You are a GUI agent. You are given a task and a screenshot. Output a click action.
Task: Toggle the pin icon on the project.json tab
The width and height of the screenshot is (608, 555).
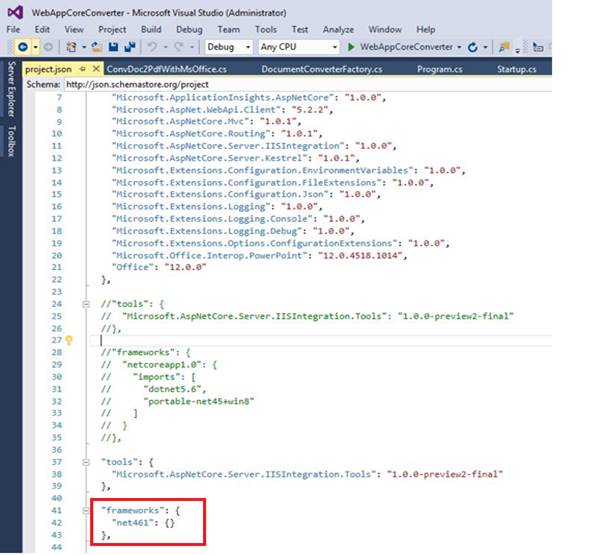point(82,69)
